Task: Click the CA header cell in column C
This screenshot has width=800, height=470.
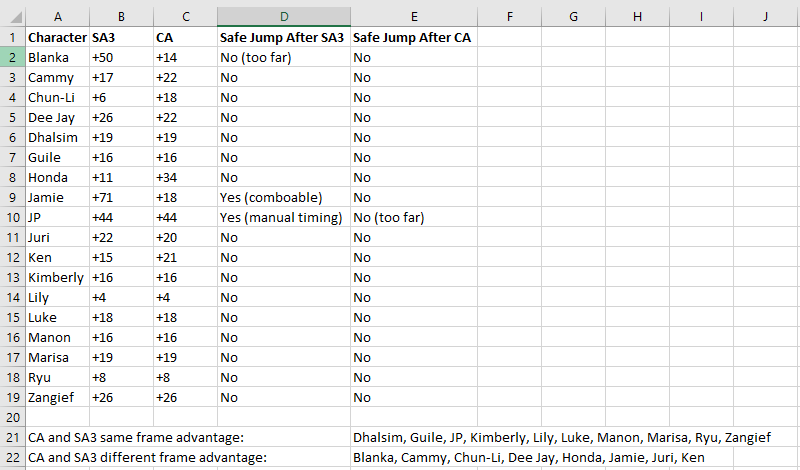Action: (185, 37)
